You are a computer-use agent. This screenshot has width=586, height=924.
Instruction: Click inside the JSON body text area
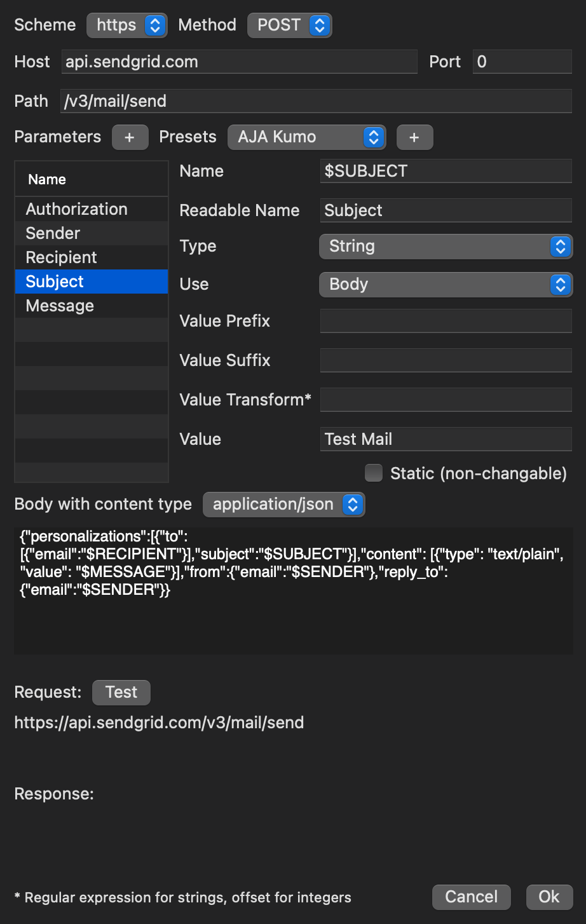[294, 591]
